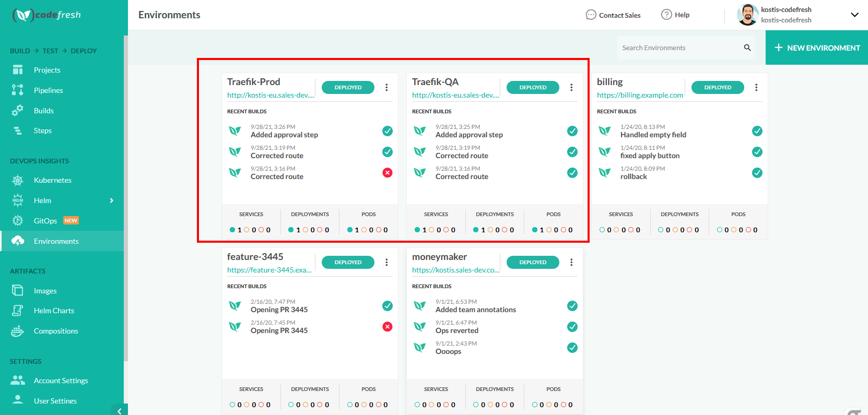Open billing environment kebab menu
Screen dimensions: 868x415
click(756, 87)
